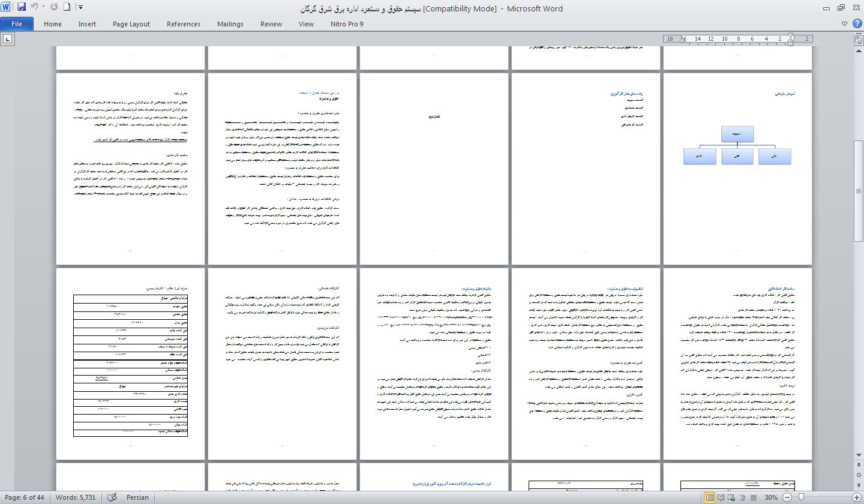Click the Undo arrow icon
The width and height of the screenshot is (864, 504).
(x=34, y=8)
